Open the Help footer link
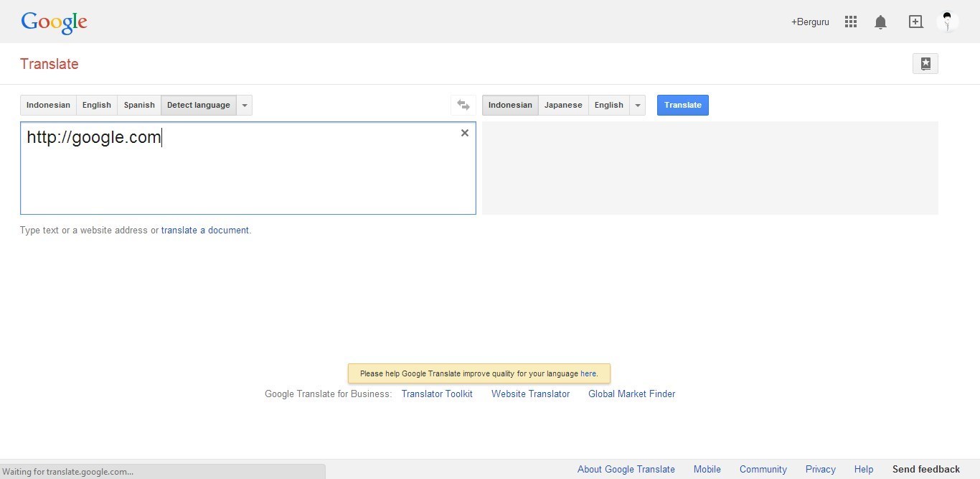Viewport: 980px width, 479px height. (864, 470)
